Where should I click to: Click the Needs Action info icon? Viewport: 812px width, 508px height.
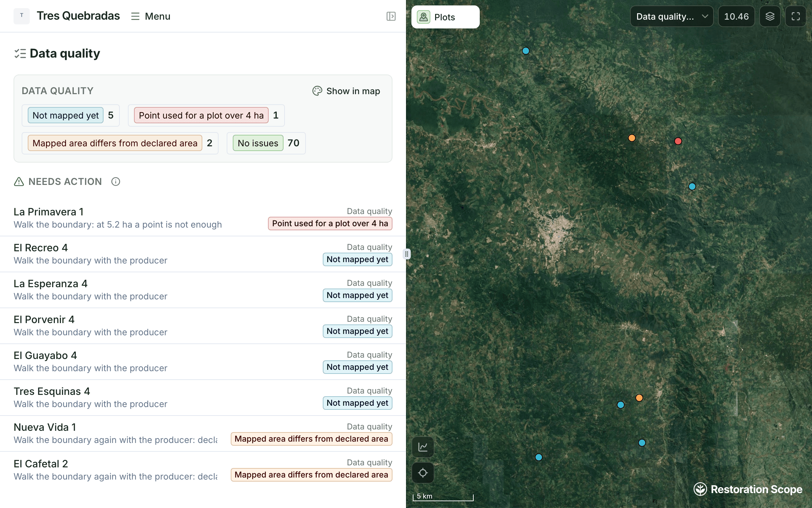pos(116,182)
